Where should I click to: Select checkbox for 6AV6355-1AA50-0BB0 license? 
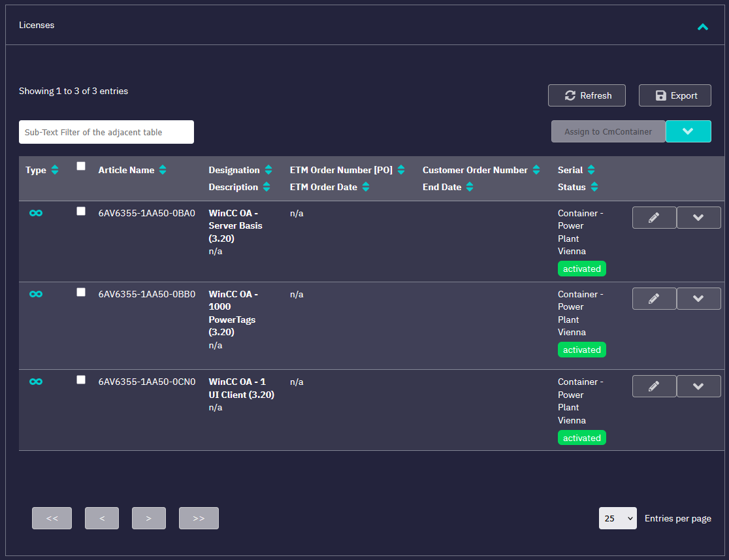click(81, 292)
